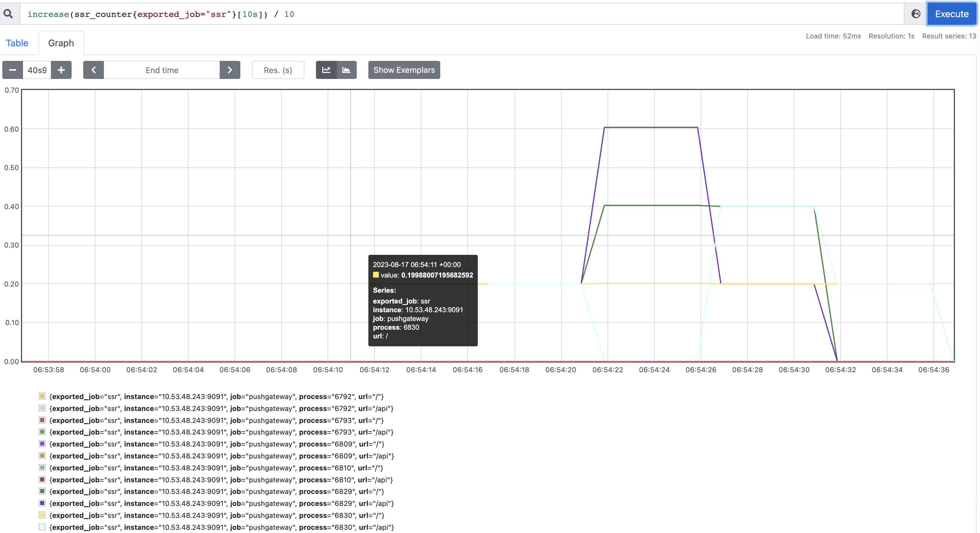
Task: Click the End time input field
Action: point(162,70)
